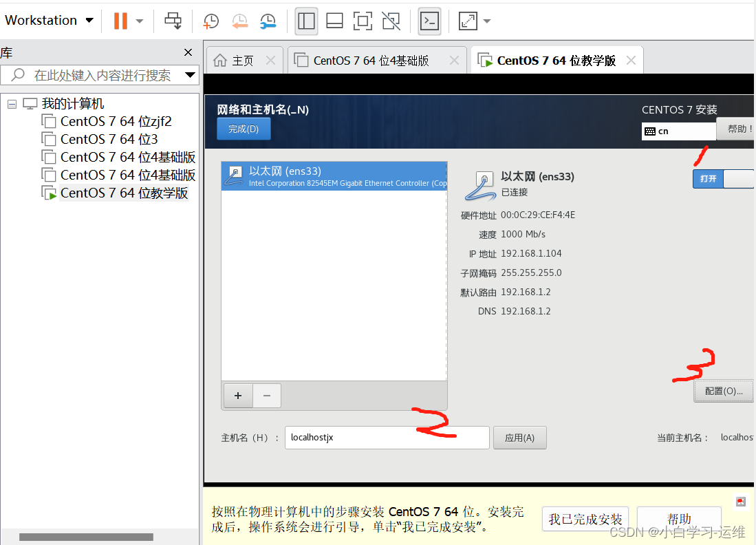The height and width of the screenshot is (545, 756).
Task: Switch to the 主页 tab
Action: point(243,61)
